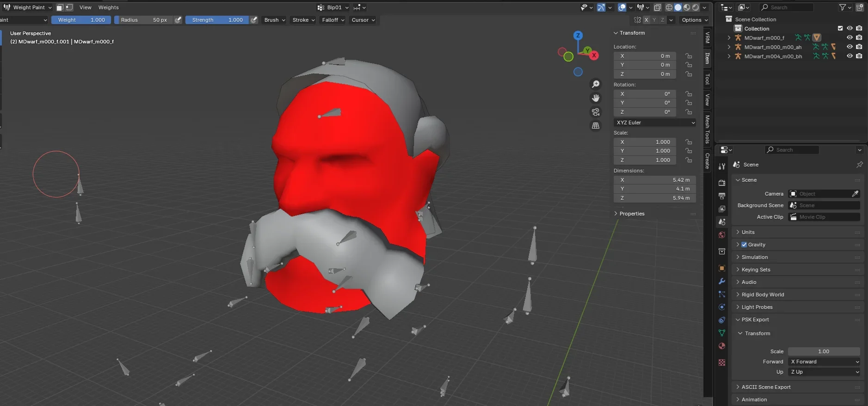This screenshot has width=868, height=406.
Task: Switch perspective/orthographic grid icon
Action: coord(596,126)
